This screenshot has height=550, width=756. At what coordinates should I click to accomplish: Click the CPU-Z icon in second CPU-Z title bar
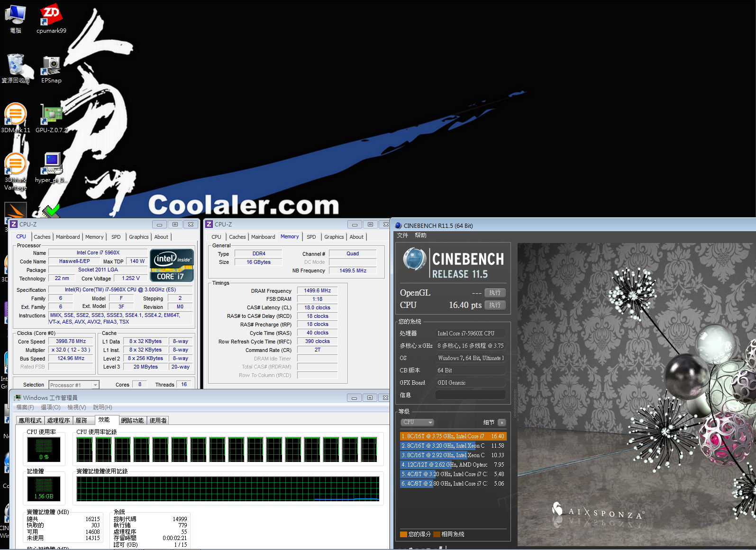point(209,225)
